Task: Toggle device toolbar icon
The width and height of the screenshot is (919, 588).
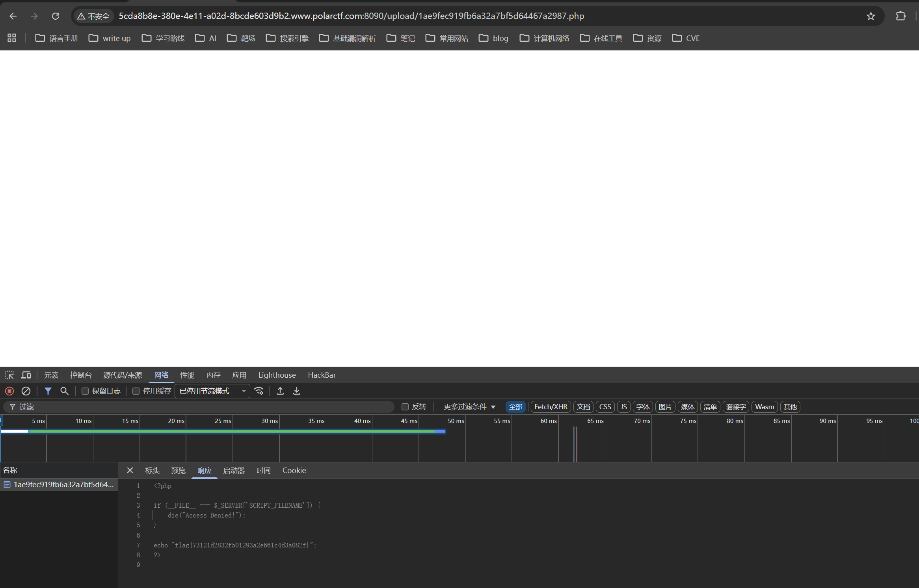Action: coord(26,375)
